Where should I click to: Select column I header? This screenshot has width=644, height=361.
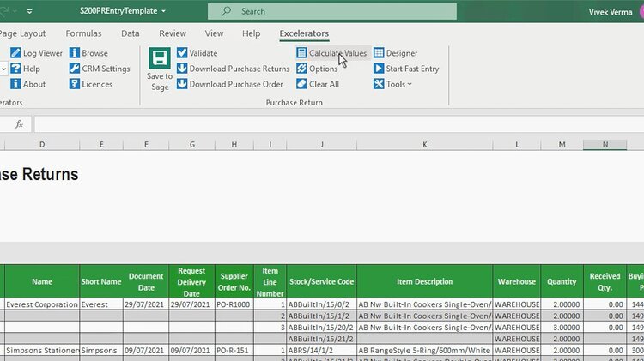click(x=270, y=144)
